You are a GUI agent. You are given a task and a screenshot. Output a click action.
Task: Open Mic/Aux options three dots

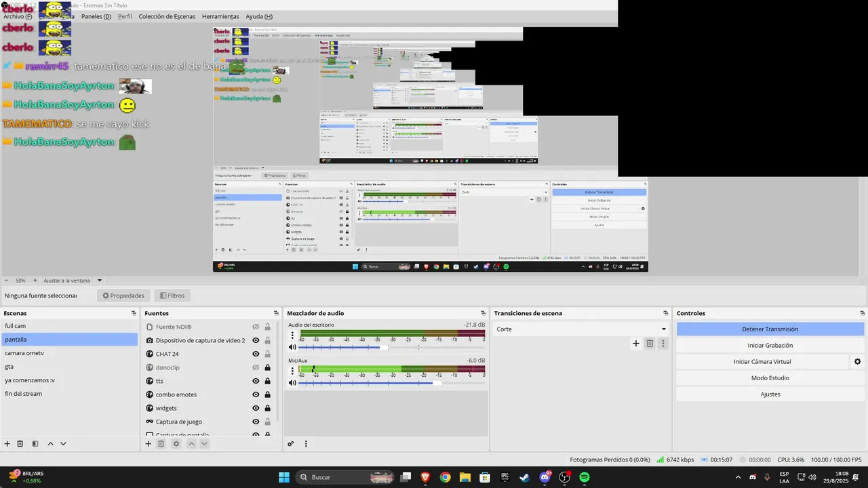292,371
